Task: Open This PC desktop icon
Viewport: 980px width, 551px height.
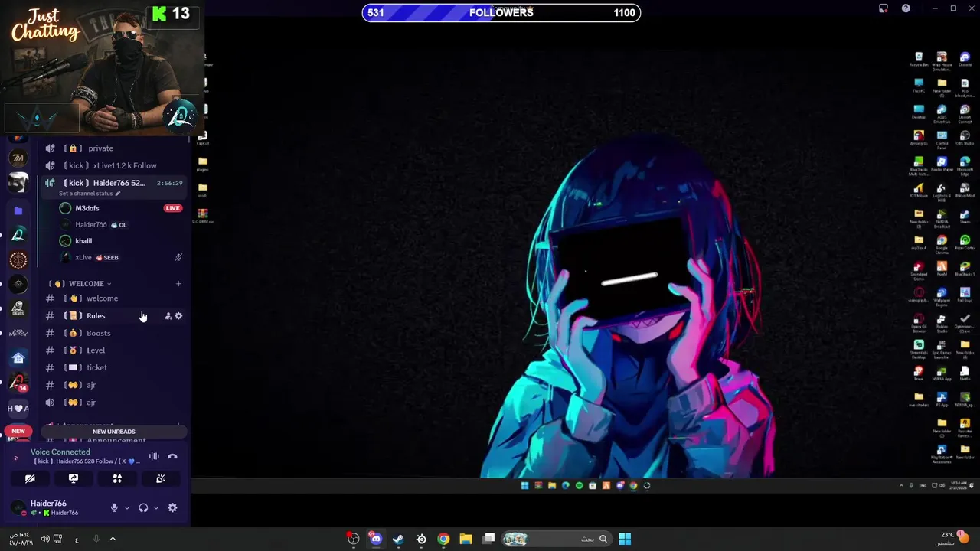Action: point(919,86)
